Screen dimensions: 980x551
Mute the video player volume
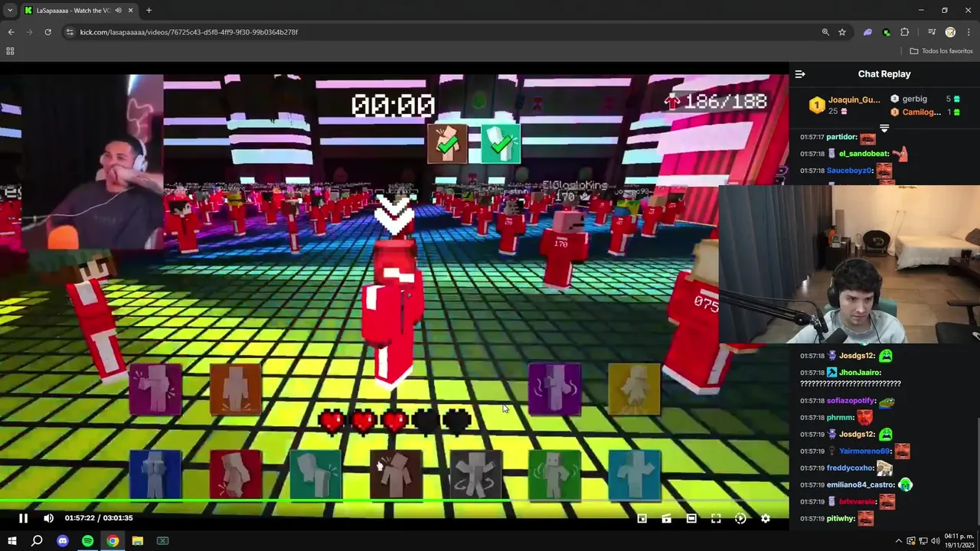click(x=48, y=518)
